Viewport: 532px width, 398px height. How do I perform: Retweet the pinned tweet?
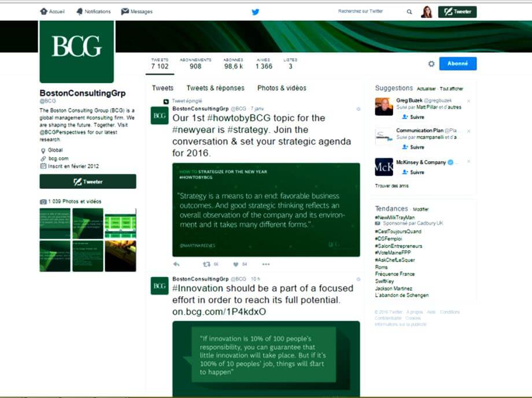tap(206, 264)
